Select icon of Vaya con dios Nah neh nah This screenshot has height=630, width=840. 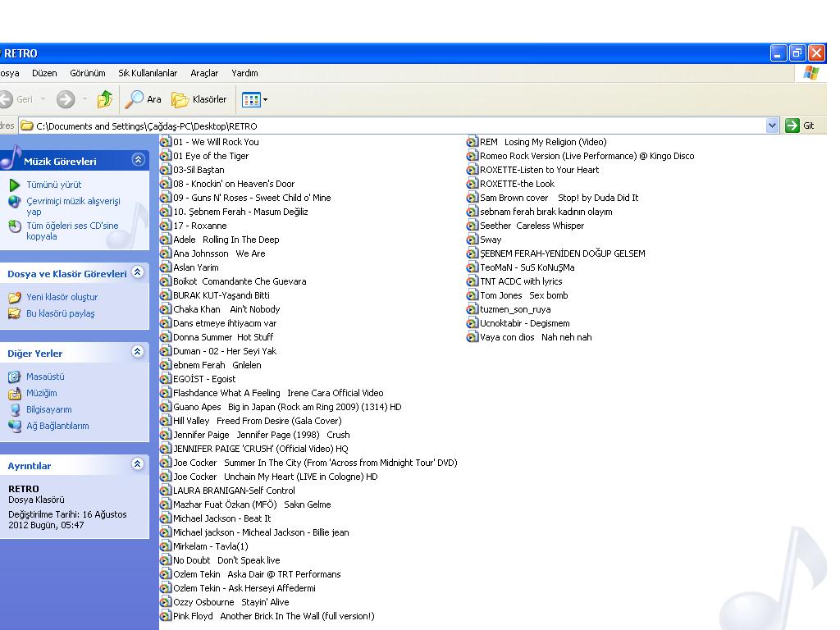point(472,337)
